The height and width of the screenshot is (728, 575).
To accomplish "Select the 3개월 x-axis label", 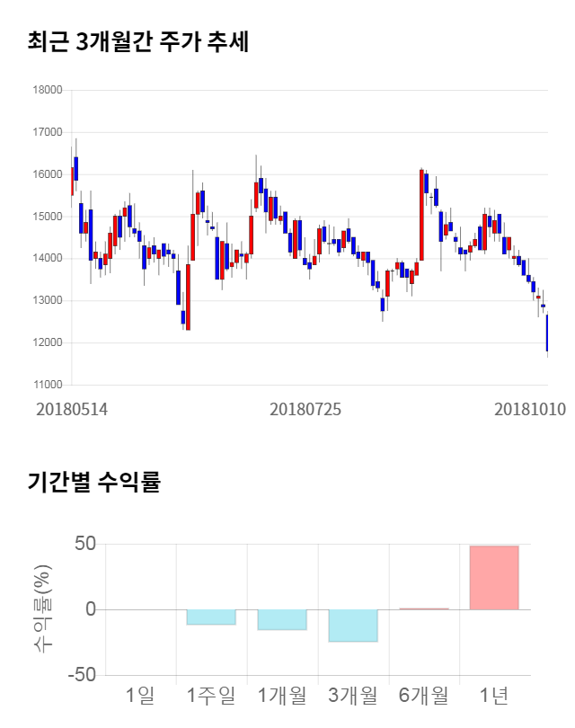I will point(352,695).
